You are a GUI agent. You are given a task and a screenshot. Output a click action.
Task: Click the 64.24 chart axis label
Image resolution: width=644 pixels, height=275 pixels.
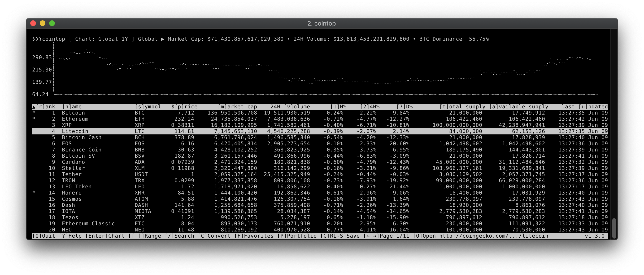click(40, 94)
